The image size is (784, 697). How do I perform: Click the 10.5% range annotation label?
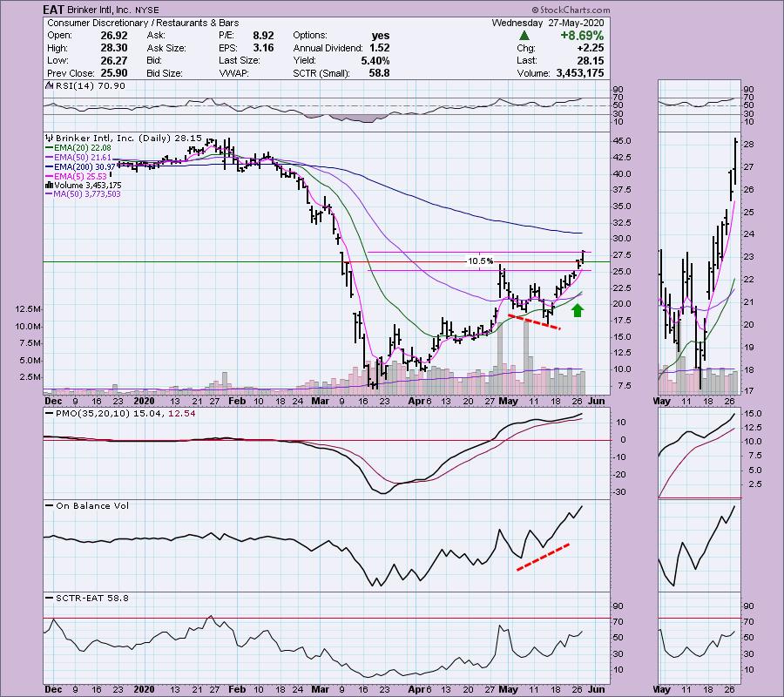pos(480,261)
